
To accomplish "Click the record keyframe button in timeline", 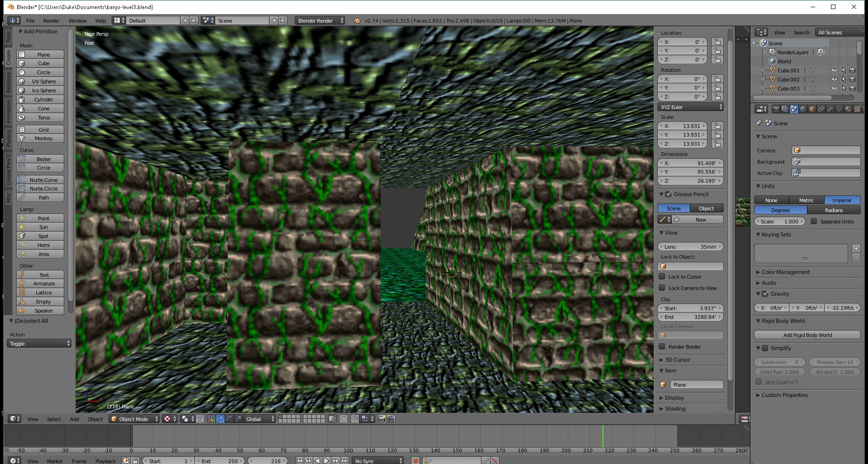I will click(415, 461).
